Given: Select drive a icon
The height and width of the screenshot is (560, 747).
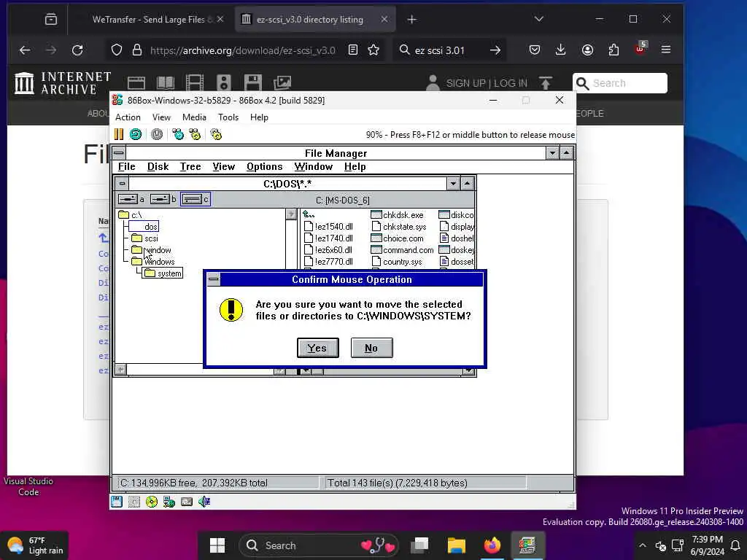Looking at the screenshot, I should [131, 199].
